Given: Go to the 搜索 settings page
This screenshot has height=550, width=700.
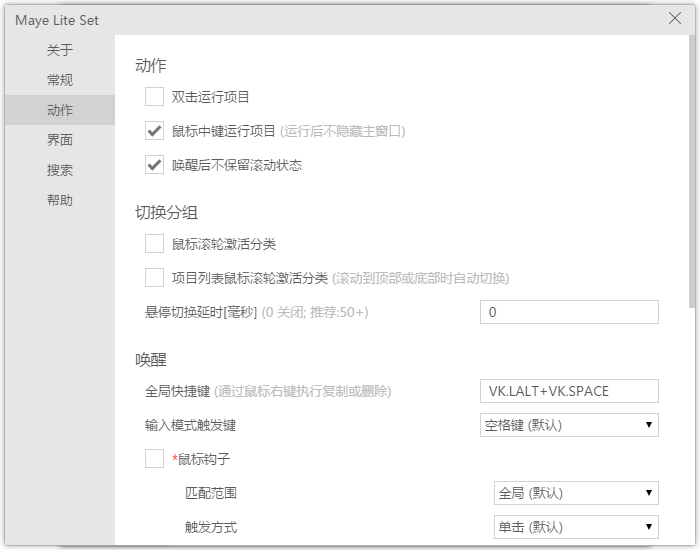Looking at the screenshot, I should pyautogui.click(x=60, y=170).
